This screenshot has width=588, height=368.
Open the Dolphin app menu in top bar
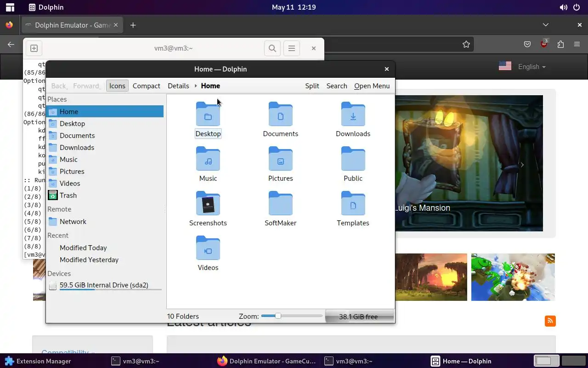click(46, 7)
